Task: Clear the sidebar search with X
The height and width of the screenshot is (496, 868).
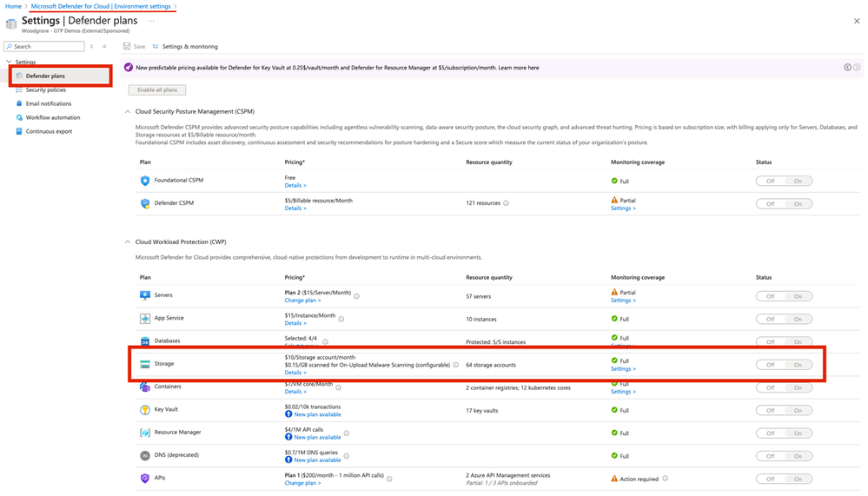Action: [x=91, y=47]
